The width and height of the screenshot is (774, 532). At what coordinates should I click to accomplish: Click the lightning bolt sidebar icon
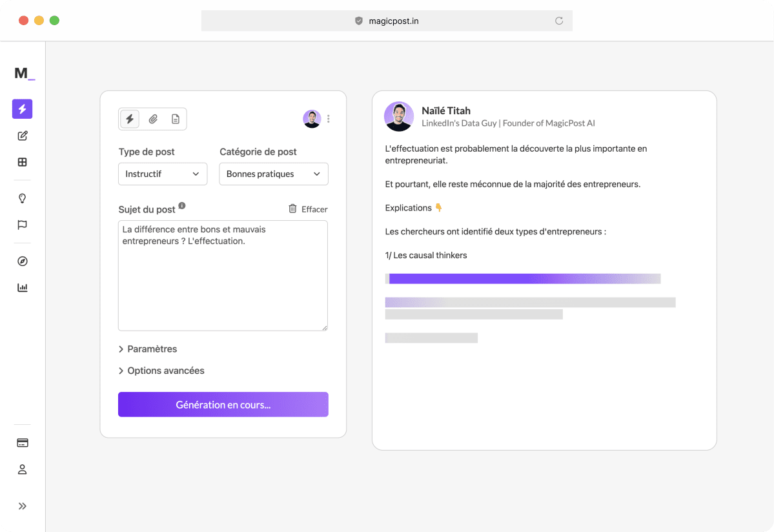pyautogui.click(x=23, y=109)
